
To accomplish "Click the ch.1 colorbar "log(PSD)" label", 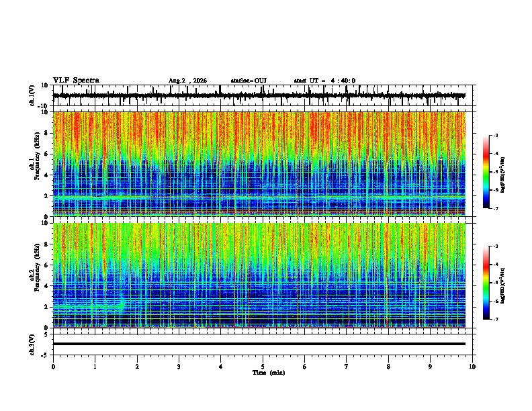I will click(x=503, y=175).
